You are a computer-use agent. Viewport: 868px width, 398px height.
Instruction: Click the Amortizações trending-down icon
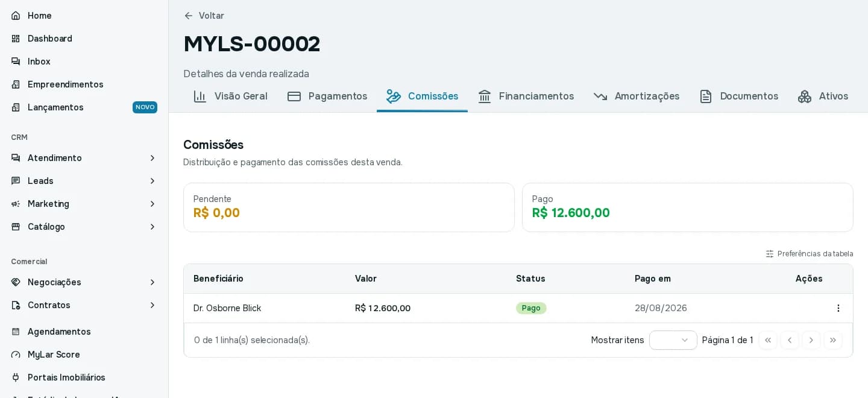pyautogui.click(x=600, y=96)
